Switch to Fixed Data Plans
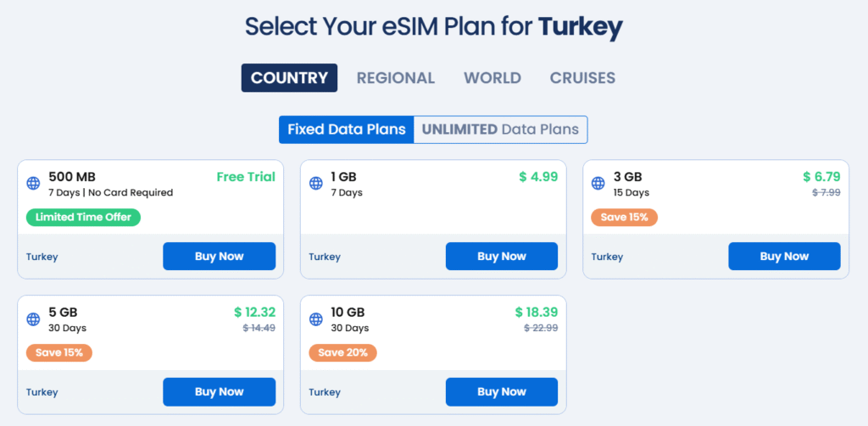868x426 pixels. point(346,130)
